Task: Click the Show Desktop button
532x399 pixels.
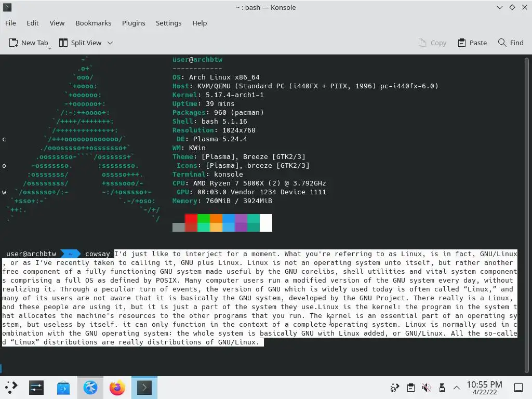Action: point(518,388)
